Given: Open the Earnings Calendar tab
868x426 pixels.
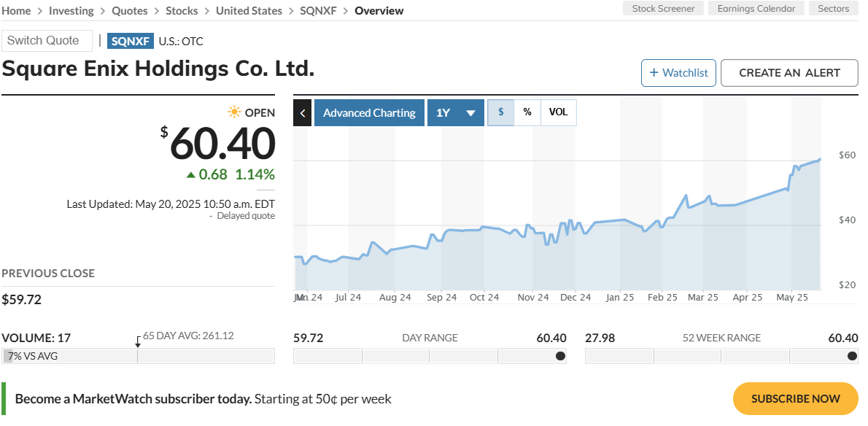Looking at the screenshot, I should click(x=756, y=8).
